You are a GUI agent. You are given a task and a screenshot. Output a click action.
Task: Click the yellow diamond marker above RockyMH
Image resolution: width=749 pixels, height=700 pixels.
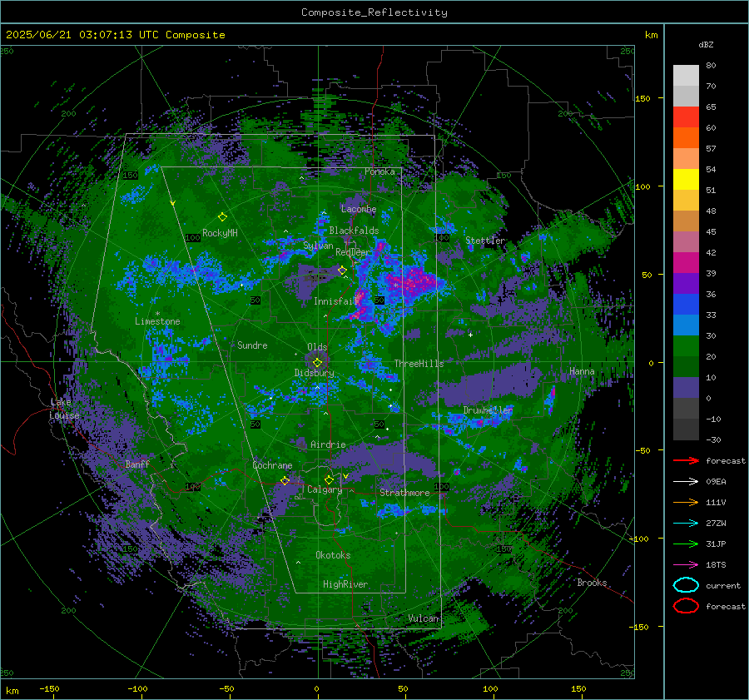pyautogui.click(x=222, y=217)
